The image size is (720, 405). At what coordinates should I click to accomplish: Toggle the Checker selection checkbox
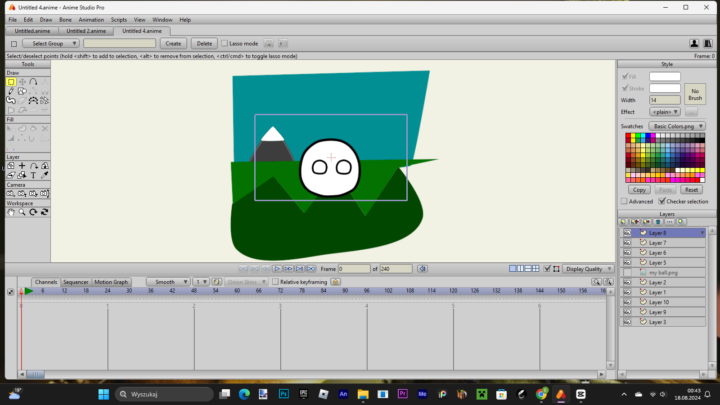tap(661, 201)
